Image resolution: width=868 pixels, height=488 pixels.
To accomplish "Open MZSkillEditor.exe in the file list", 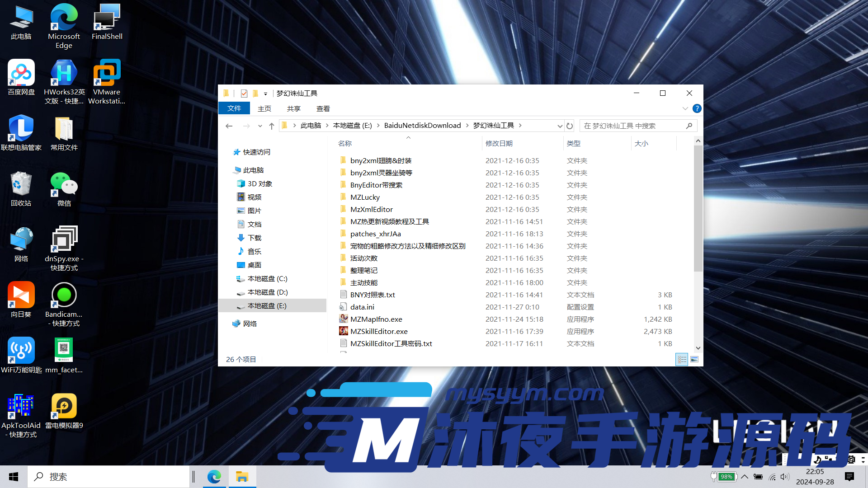I will coord(379,331).
